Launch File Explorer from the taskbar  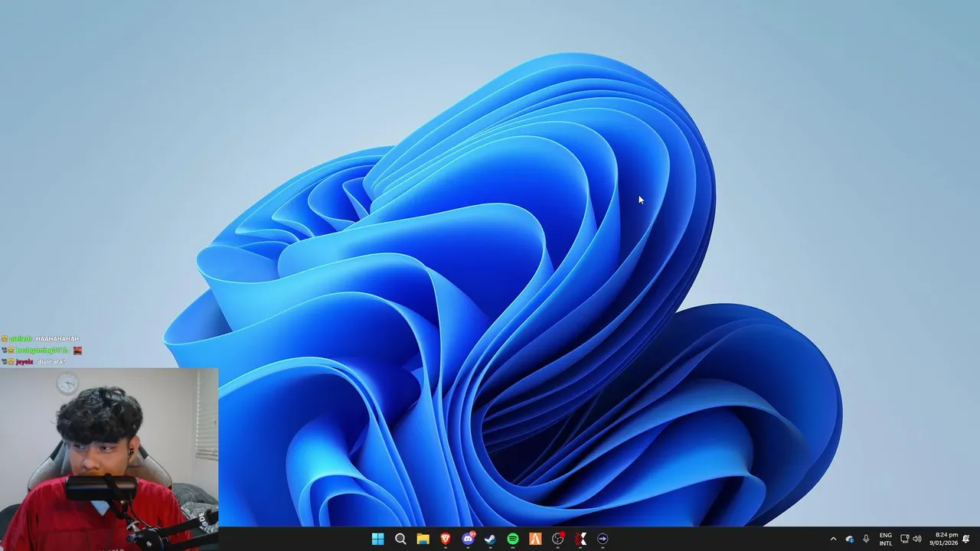[423, 539]
